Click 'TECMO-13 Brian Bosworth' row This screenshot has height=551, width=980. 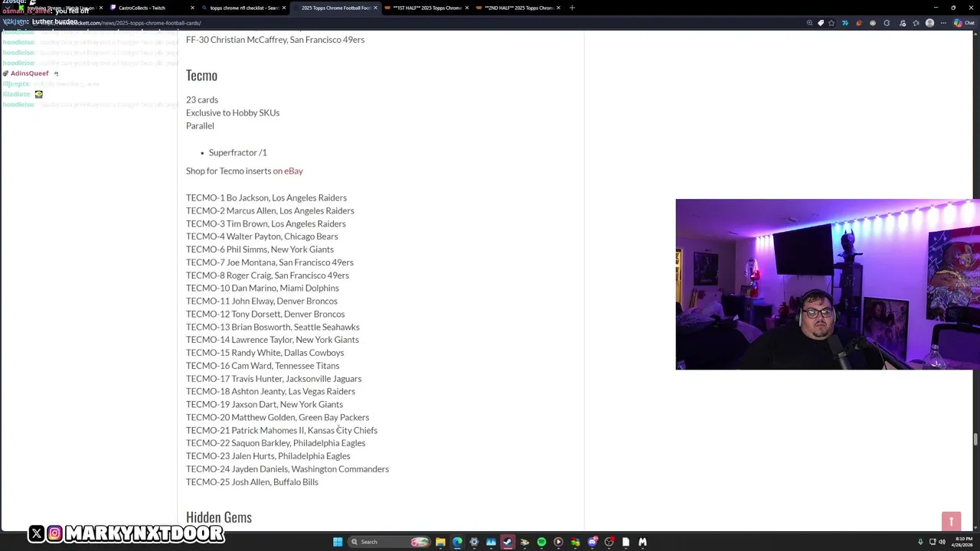[273, 327]
